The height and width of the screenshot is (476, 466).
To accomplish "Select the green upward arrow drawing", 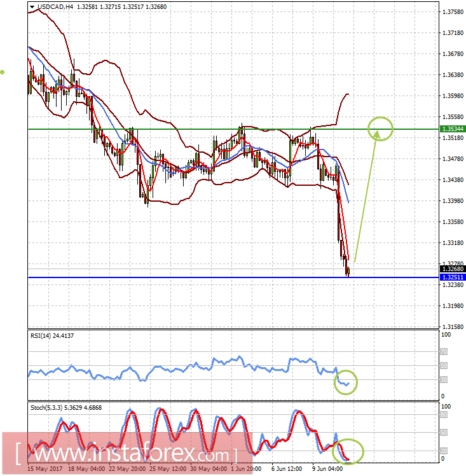I will point(366,196).
